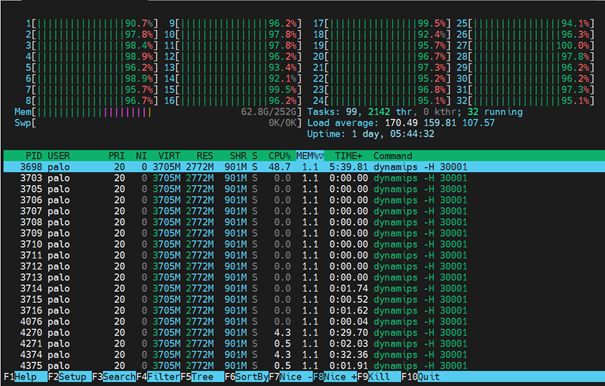Click F1 Help in the function bar
Screen dimensions: 605x386
[x=25, y=377]
